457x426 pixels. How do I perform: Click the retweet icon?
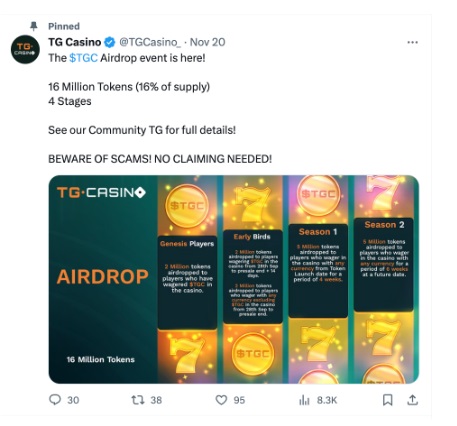click(137, 400)
